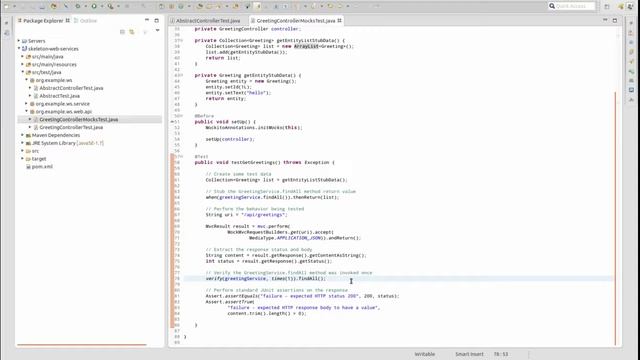
Task: Click the highlighted ArrayList word in code
Action: [306, 47]
